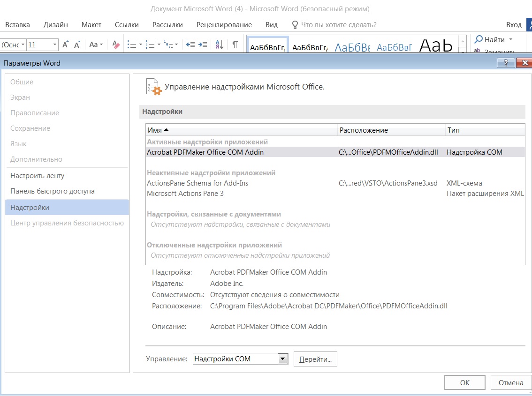Switch to the Дизайн ribbon tab
The image size is (532, 396).
tap(56, 25)
